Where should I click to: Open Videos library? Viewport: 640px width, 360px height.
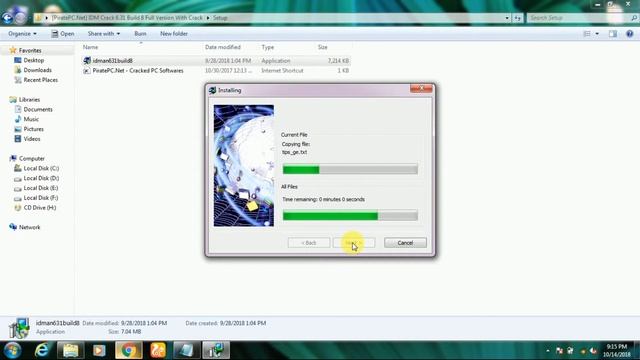click(32, 139)
